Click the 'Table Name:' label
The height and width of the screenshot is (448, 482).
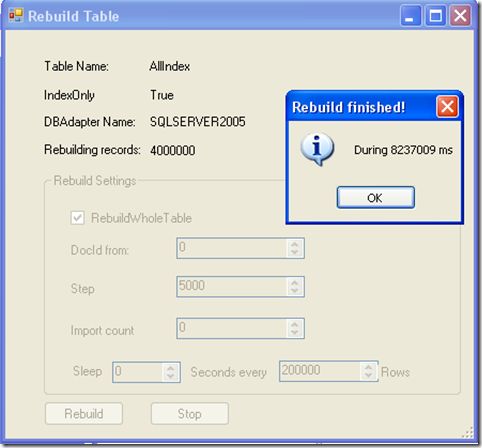77,66
